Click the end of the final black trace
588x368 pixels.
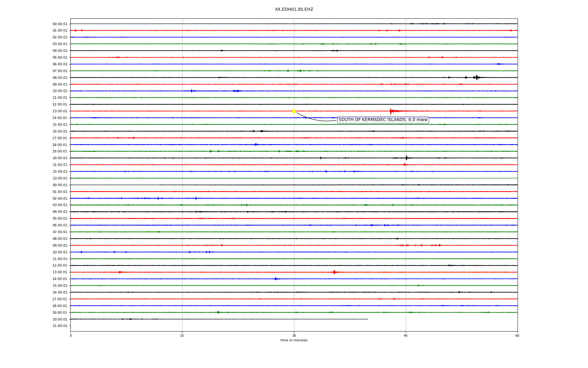pyautogui.click(x=367, y=319)
